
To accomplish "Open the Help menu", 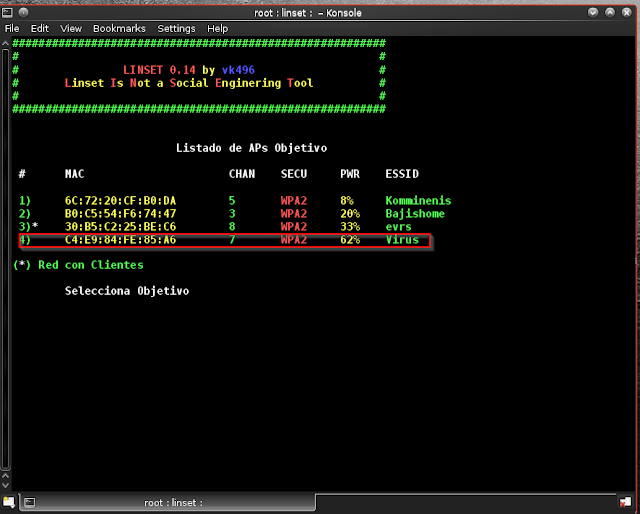I will coord(218,29).
